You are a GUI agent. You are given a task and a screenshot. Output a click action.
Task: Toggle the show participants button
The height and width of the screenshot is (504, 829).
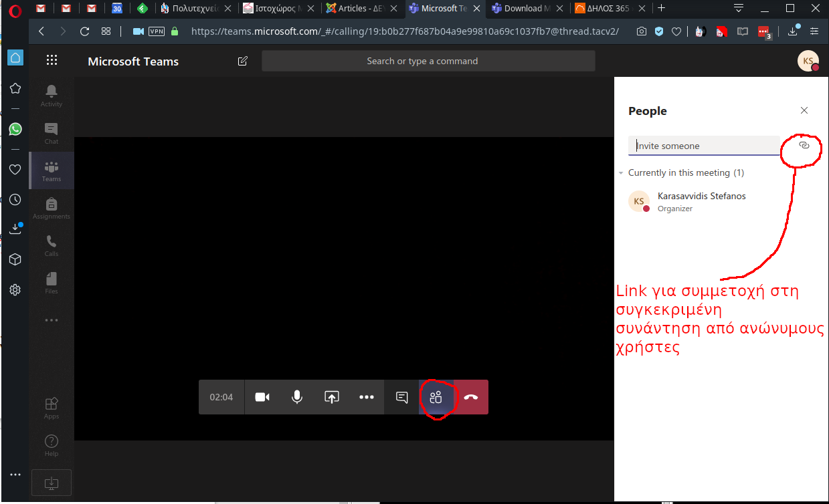tap(436, 397)
